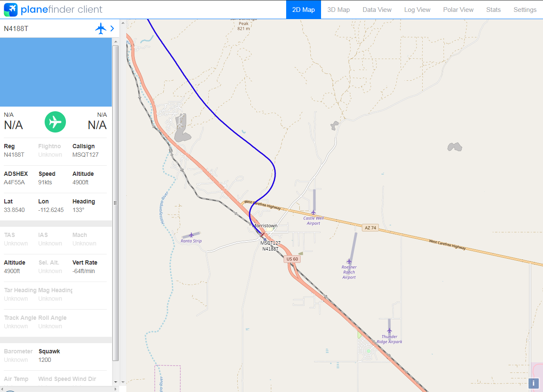Click the Vert Rate value -64ft/min
Screen dimensions: 543x392
point(84,271)
